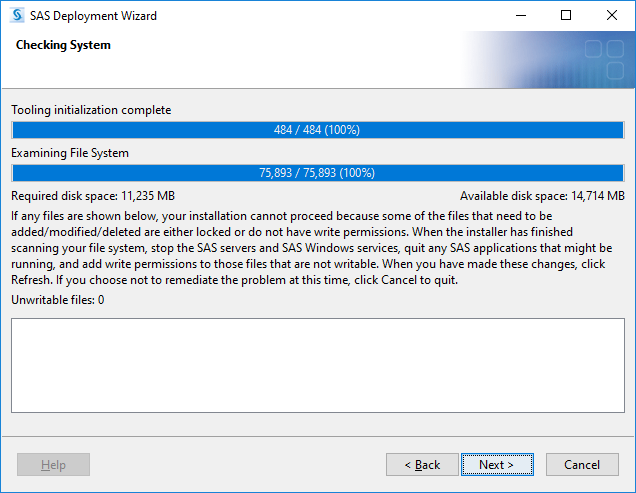Click inside the empty unwritable files list box
Image resolution: width=636 pixels, height=493 pixels.
318,365
